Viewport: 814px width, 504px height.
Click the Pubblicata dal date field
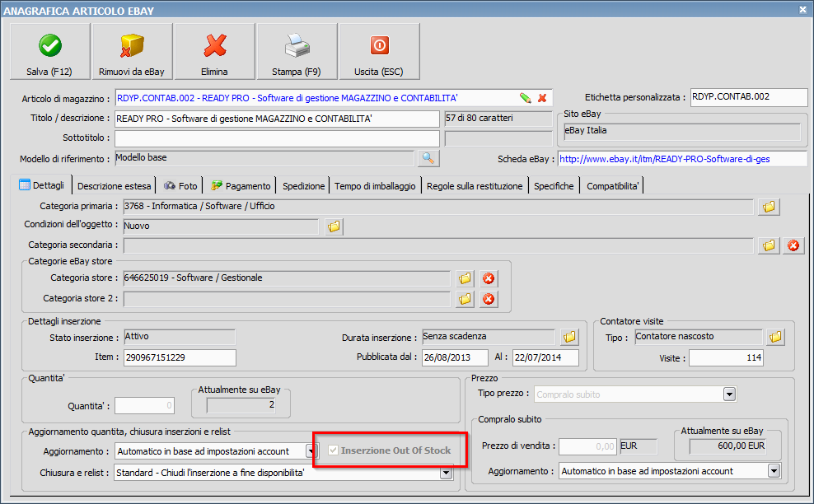[x=455, y=357]
